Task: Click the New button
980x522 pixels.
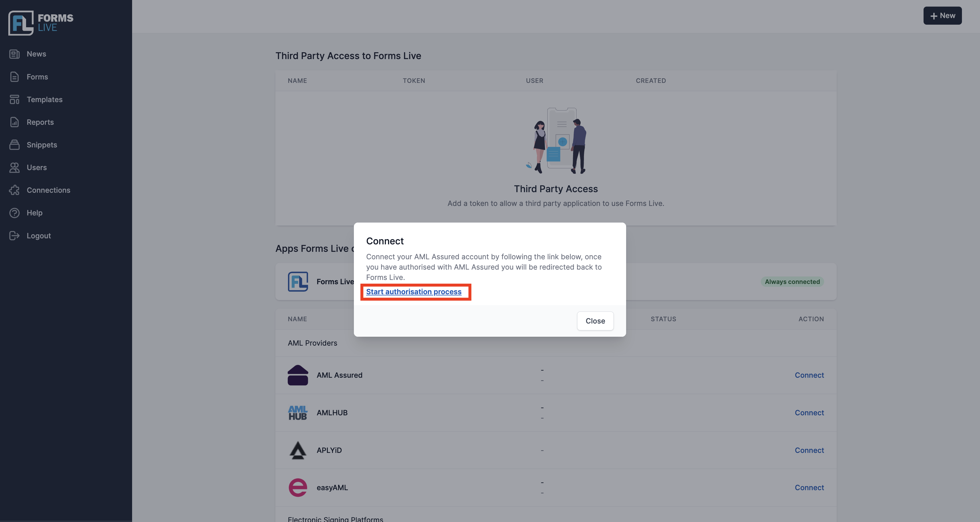Action: pyautogui.click(x=942, y=15)
